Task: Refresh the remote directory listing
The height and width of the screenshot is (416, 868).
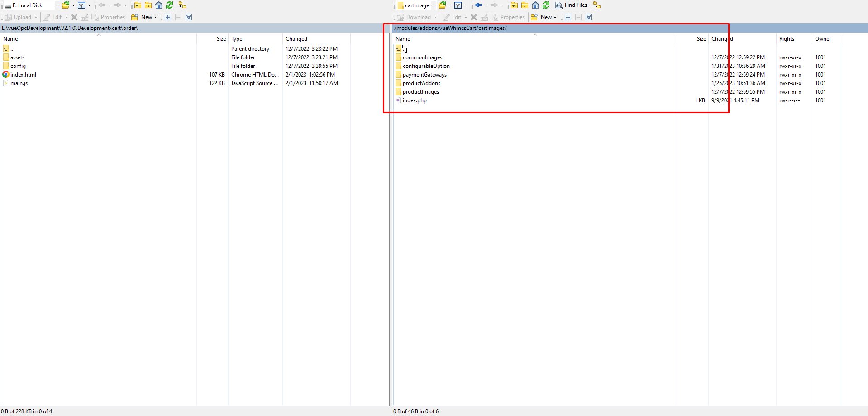Action: [x=546, y=5]
